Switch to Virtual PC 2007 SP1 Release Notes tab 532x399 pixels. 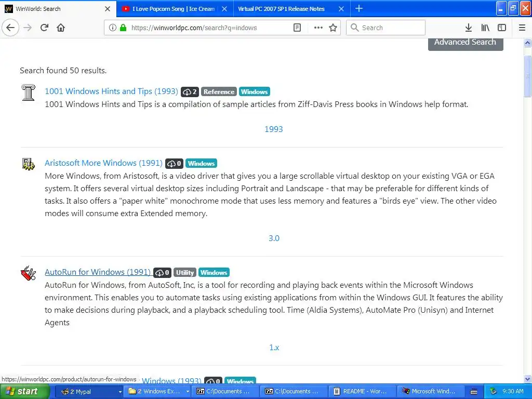(281, 9)
